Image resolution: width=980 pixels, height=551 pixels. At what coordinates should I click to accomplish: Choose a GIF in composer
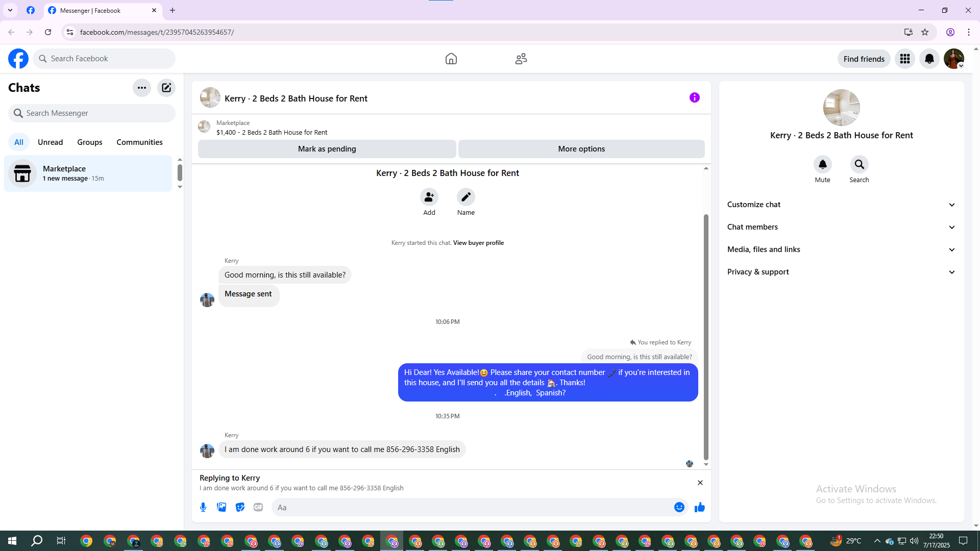coord(258,507)
